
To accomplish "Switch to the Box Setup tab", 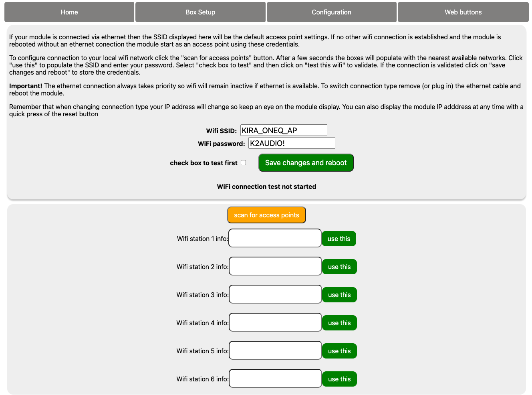I will 200,12.
